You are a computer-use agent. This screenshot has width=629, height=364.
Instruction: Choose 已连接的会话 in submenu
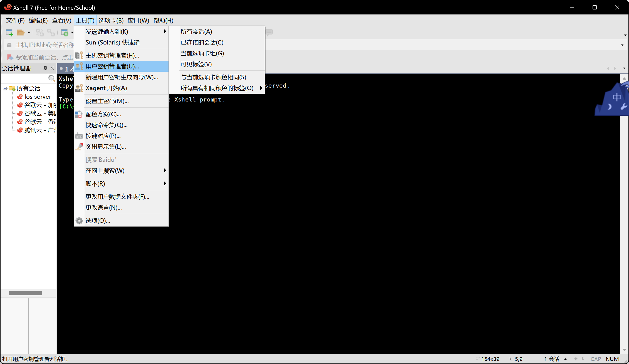click(202, 42)
